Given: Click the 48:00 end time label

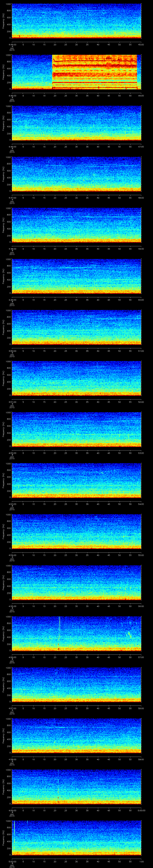Looking at the screenshot, I should point(141,198).
